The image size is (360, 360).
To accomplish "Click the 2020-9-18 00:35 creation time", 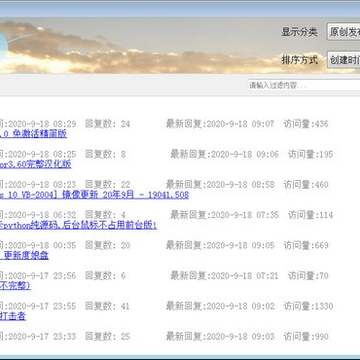I will tap(42, 245).
